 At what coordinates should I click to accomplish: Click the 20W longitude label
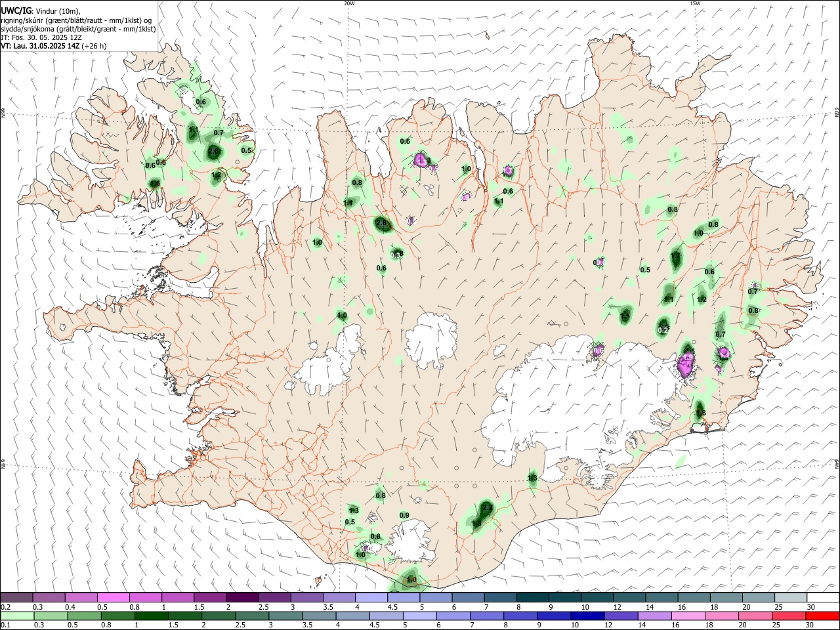coord(349,3)
